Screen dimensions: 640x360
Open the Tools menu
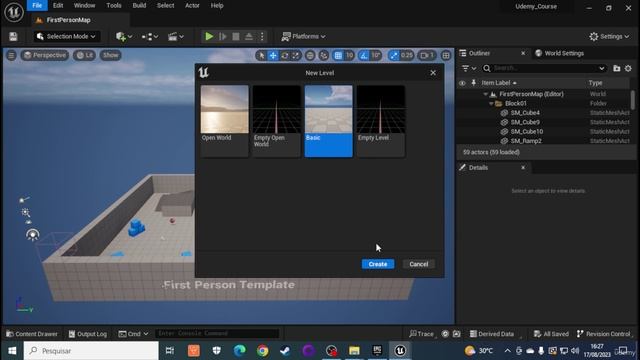pyautogui.click(x=114, y=6)
